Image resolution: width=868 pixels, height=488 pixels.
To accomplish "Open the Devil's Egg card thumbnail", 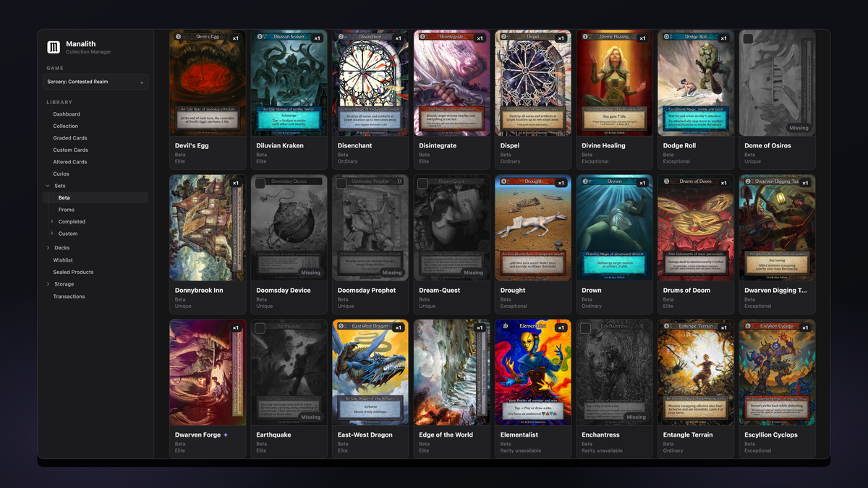I will 208,83.
